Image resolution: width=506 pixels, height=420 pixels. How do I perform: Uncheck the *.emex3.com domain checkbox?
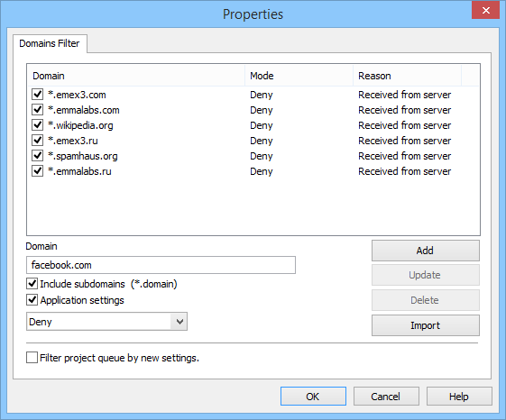[x=38, y=95]
